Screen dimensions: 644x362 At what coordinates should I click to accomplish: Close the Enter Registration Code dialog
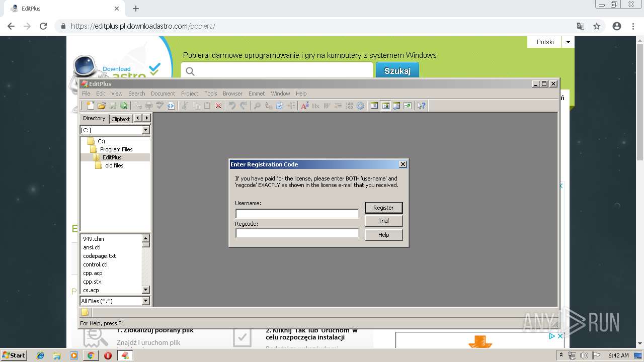tap(403, 164)
